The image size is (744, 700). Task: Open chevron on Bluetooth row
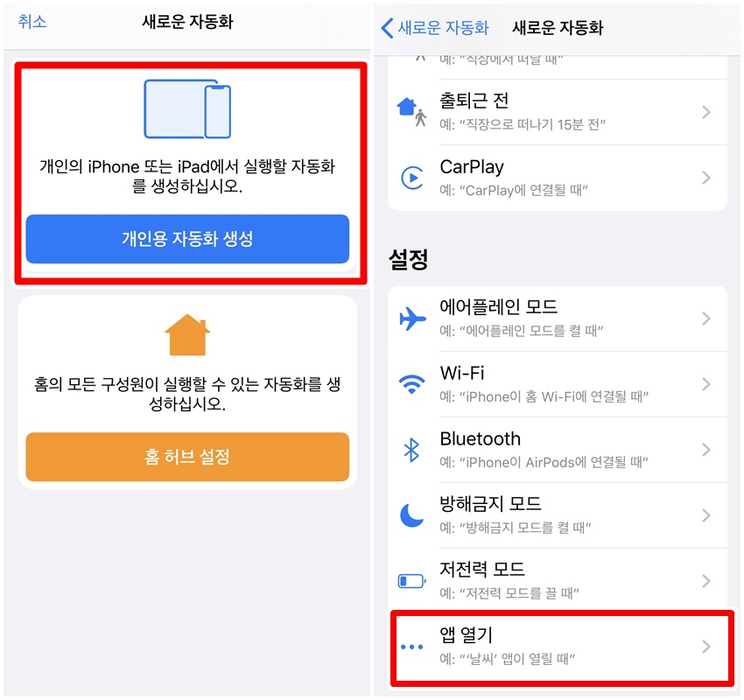click(x=706, y=450)
